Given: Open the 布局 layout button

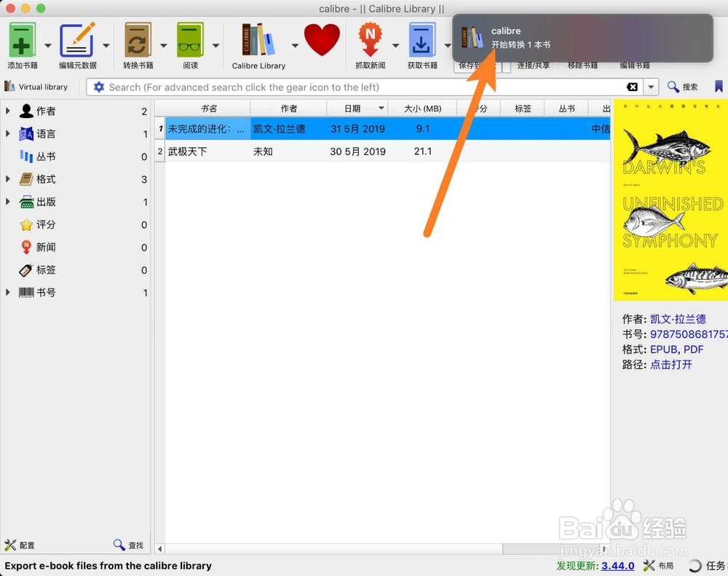Looking at the screenshot, I should click(658, 566).
